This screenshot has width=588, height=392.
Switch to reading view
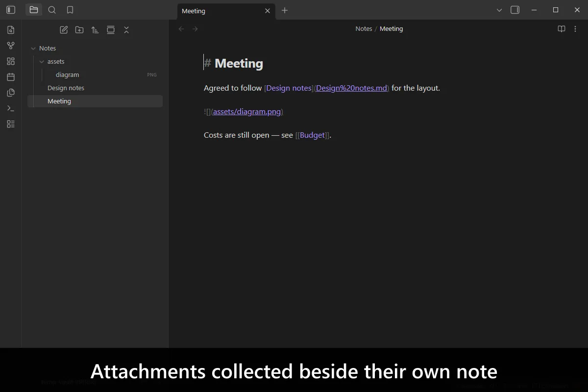562,29
